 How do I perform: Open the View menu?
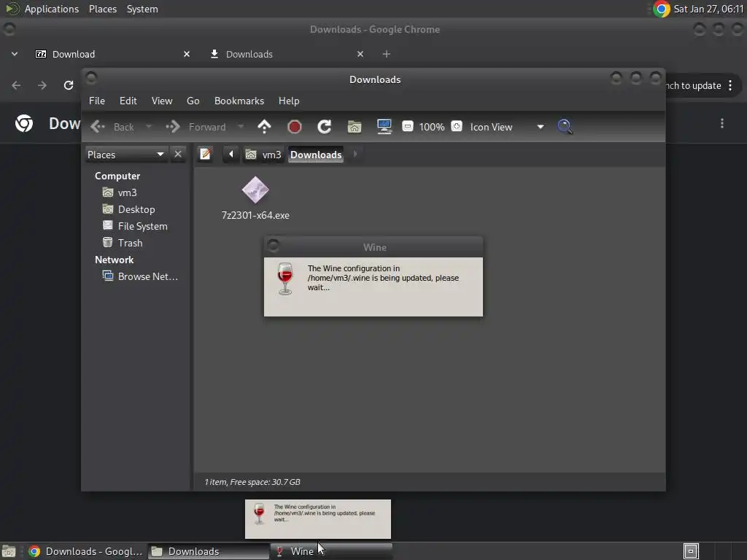(162, 101)
